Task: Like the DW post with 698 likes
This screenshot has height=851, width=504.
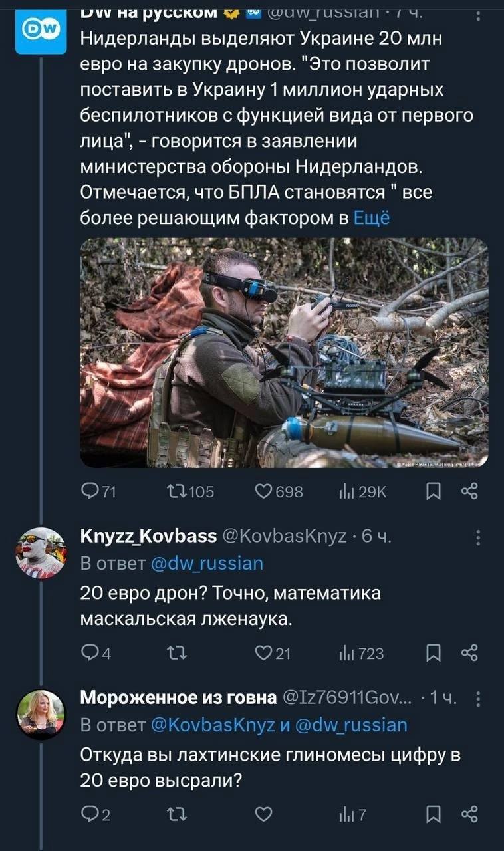Action: (263, 491)
